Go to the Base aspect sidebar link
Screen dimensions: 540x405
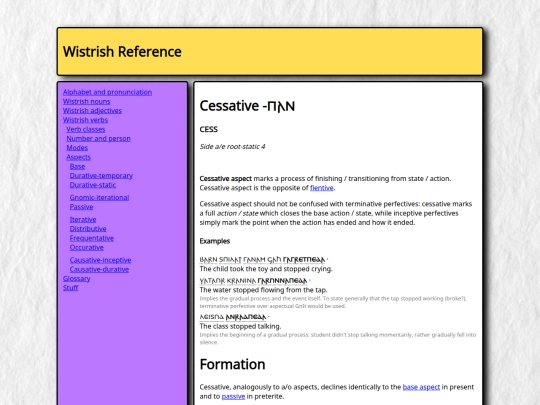click(77, 167)
